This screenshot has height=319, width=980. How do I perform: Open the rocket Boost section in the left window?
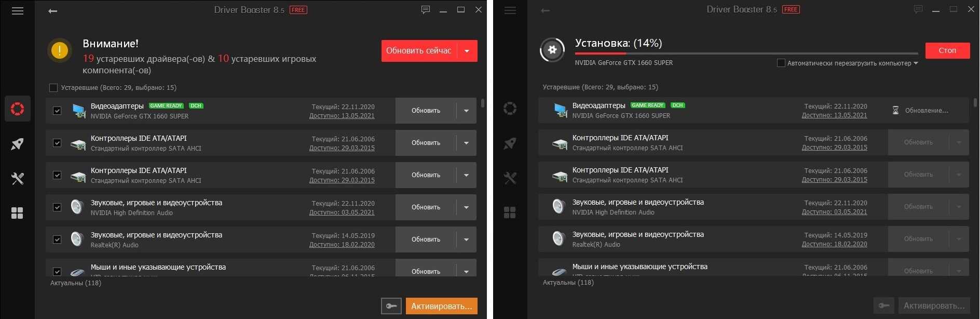18,144
